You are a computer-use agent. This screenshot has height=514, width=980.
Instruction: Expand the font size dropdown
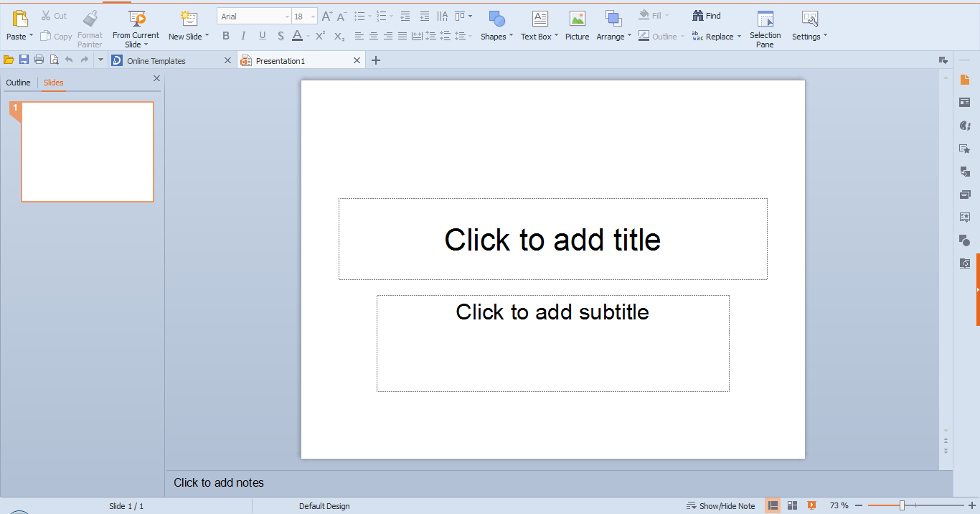[x=314, y=17]
